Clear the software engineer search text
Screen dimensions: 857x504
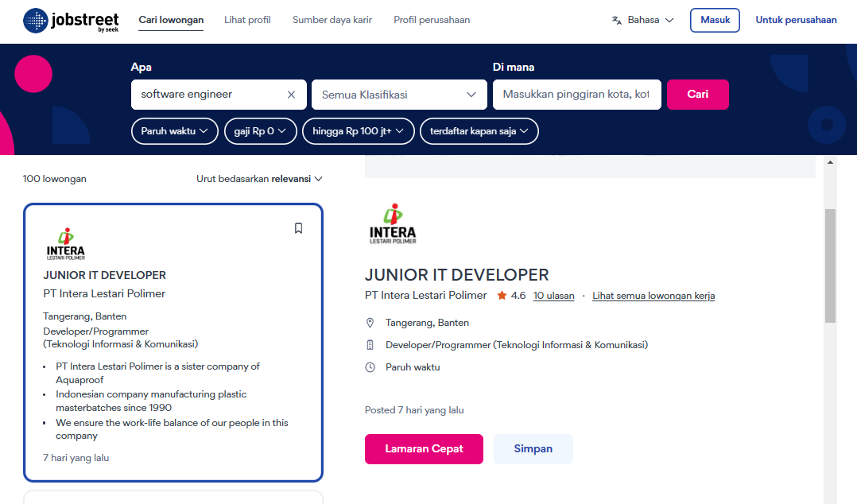tap(291, 95)
